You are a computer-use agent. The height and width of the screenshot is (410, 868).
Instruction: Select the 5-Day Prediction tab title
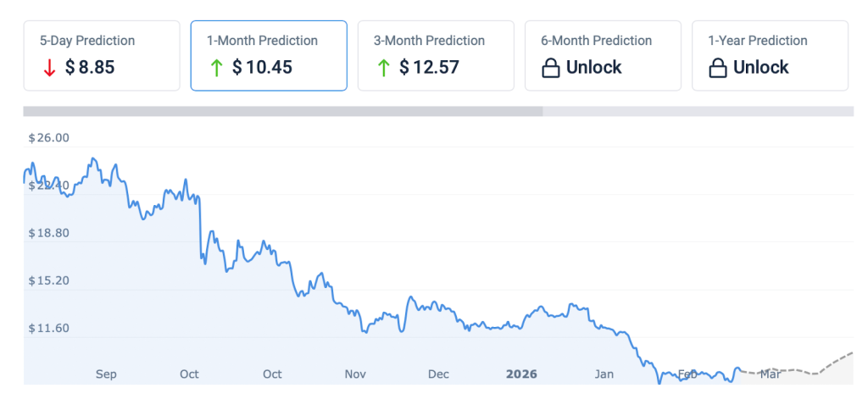click(87, 41)
